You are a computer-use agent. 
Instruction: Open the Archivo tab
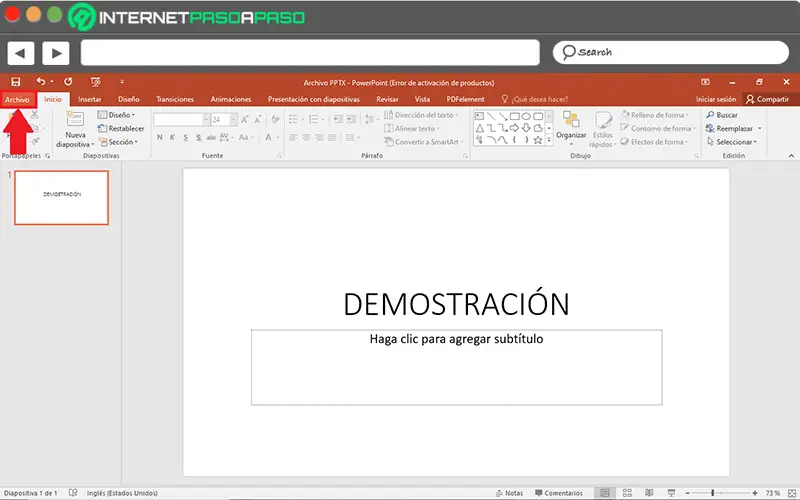click(x=17, y=99)
